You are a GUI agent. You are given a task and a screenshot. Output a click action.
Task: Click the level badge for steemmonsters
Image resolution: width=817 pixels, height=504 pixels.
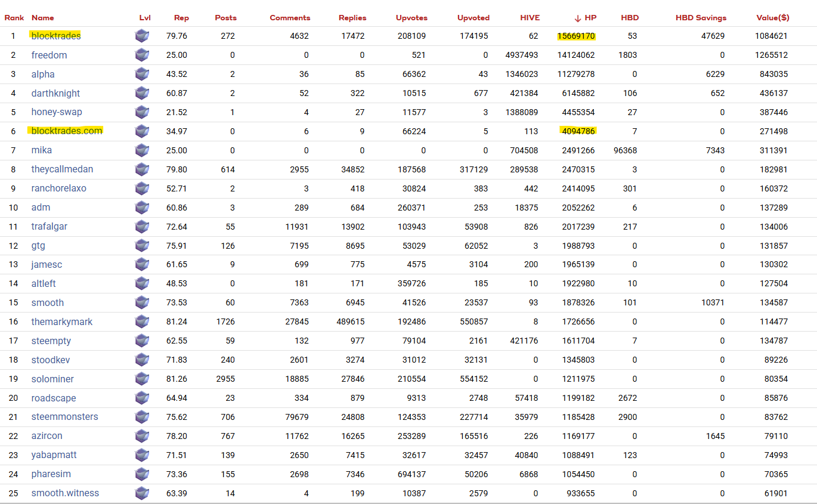click(x=142, y=417)
